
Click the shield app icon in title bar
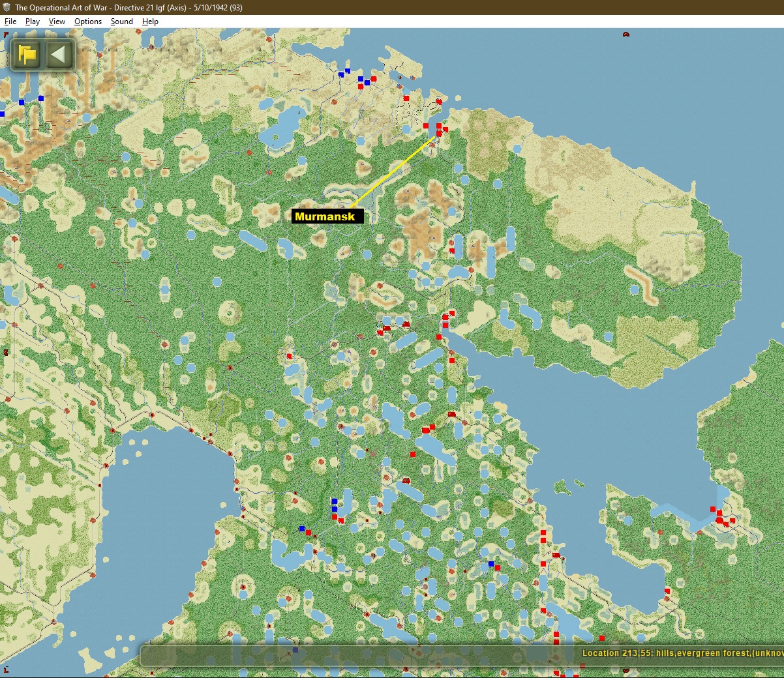point(7,7)
